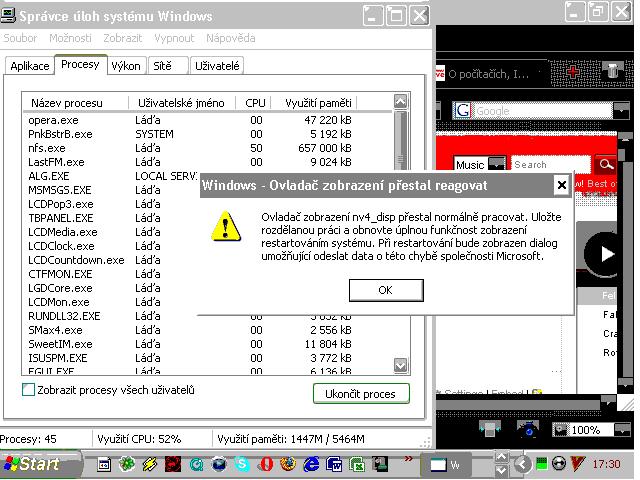
Task: Click the Fit to Width icon in Opera's status bar
Action: pyautogui.click(x=490, y=429)
